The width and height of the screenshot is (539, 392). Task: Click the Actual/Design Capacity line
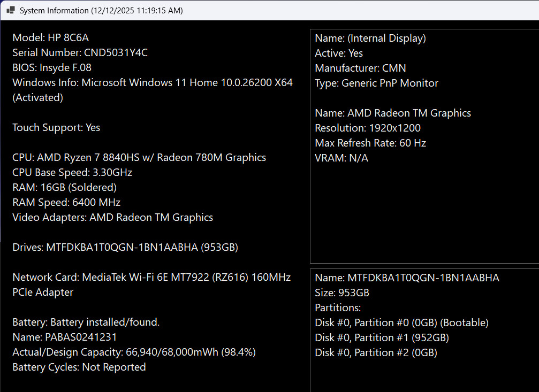click(134, 352)
